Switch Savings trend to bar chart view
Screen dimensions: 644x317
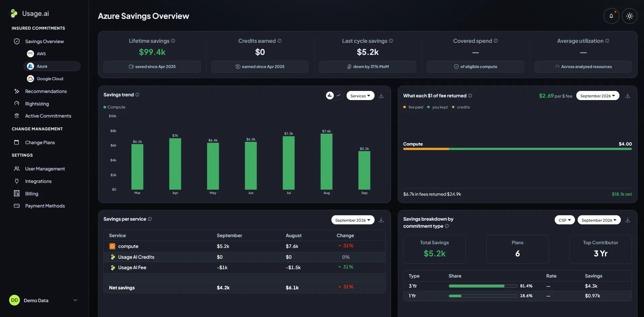coord(330,96)
